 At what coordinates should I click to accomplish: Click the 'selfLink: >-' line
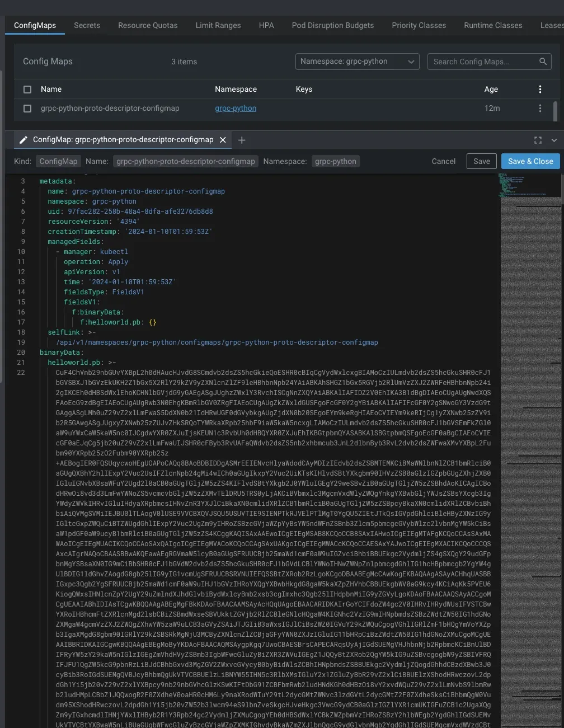tap(72, 332)
